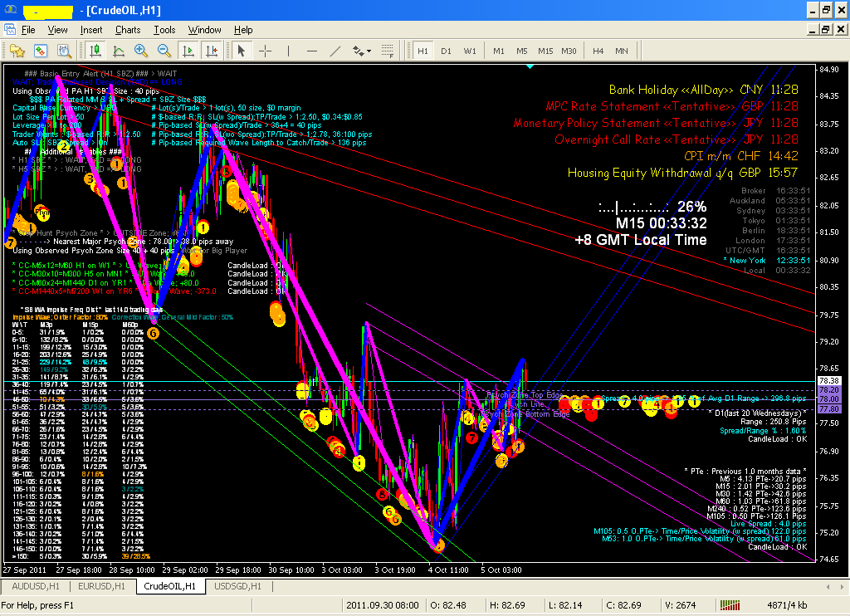Open the Charts menu

coord(129,30)
